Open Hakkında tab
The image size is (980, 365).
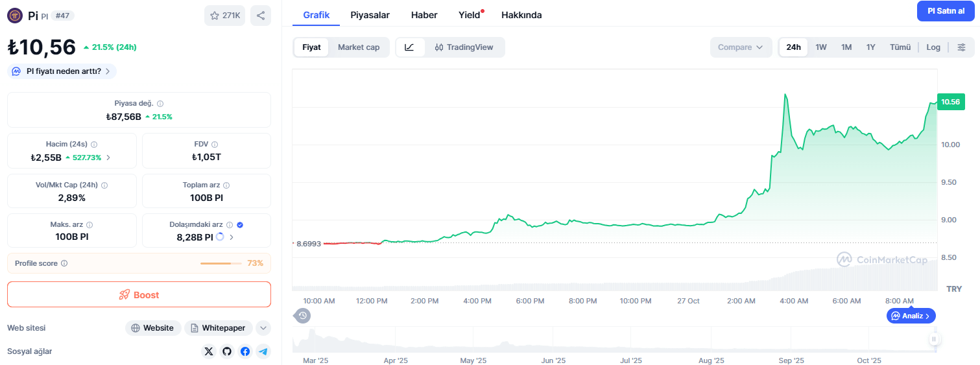[521, 15]
